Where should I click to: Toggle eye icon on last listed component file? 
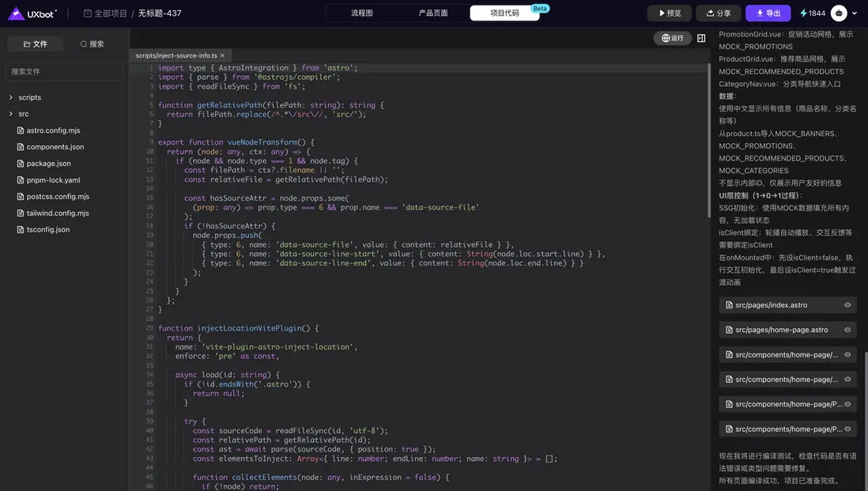(x=847, y=429)
